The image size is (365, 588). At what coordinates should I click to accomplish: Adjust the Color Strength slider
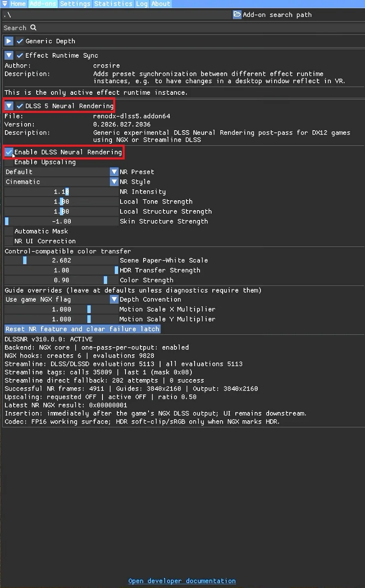(x=61, y=280)
